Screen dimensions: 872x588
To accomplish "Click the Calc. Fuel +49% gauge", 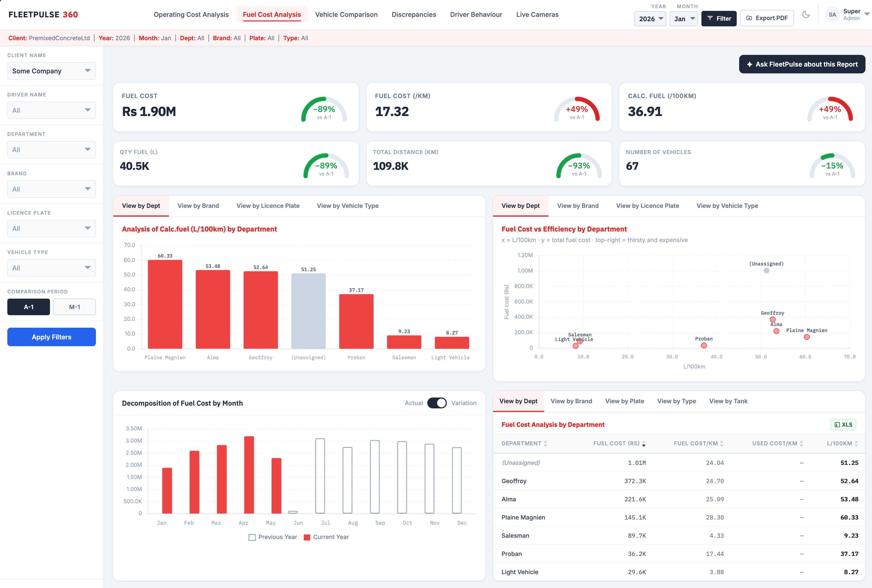I will [x=830, y=110].
